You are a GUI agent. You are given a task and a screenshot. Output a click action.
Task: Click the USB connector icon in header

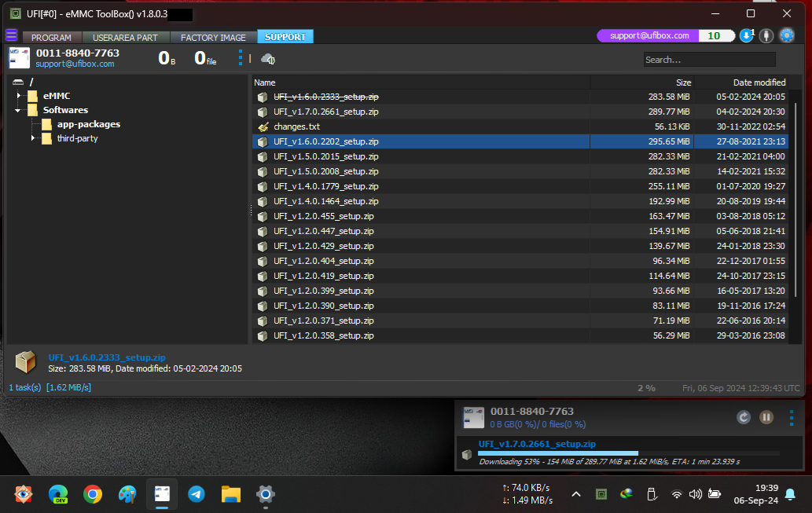tap(766, 35)
